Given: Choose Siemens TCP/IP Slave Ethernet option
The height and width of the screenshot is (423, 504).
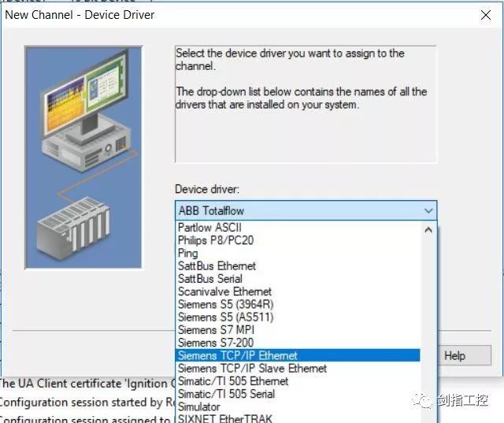Looking at the screenshot, I should (252, 368).
